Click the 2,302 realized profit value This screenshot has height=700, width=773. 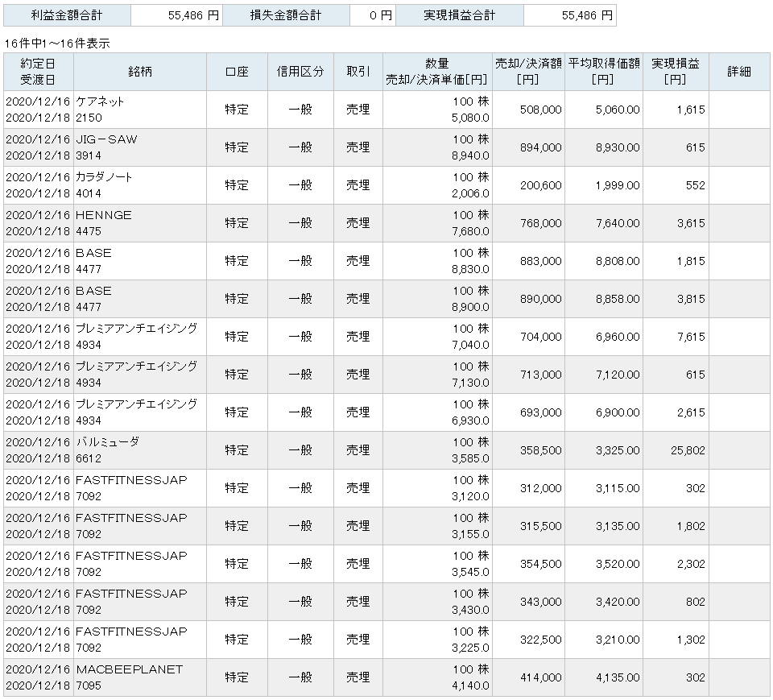[x=691, y=564]
